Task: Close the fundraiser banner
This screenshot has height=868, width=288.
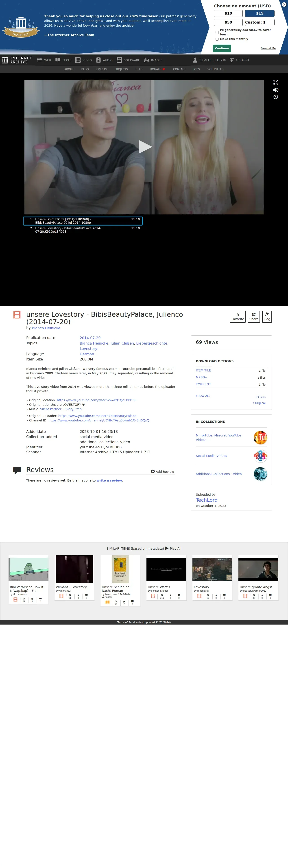Action: click(x=284, y=4)
